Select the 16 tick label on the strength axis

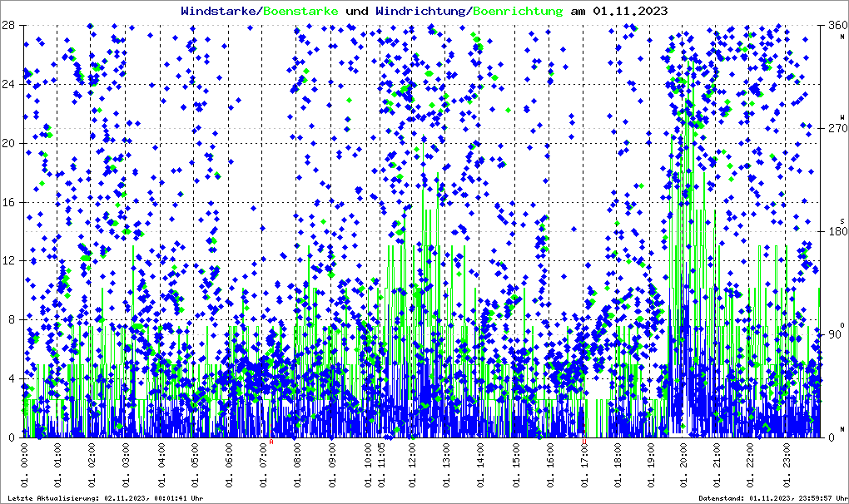(x=7, y=202)
